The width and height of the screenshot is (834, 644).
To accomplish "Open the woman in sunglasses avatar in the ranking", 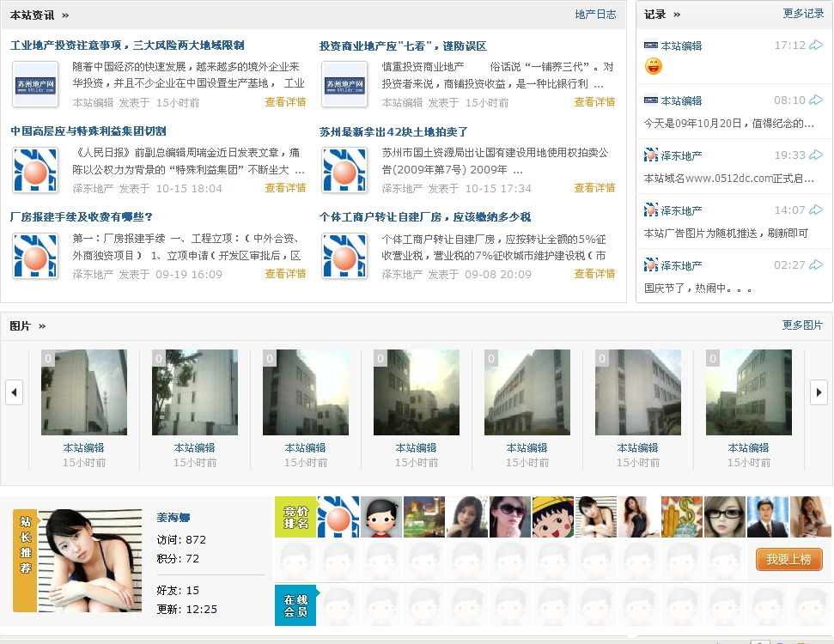I will coord(510,517).
